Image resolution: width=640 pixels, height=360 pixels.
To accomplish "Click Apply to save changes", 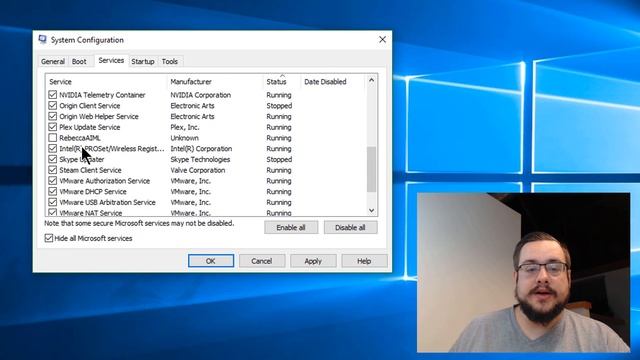I will [x=313, y=261].
